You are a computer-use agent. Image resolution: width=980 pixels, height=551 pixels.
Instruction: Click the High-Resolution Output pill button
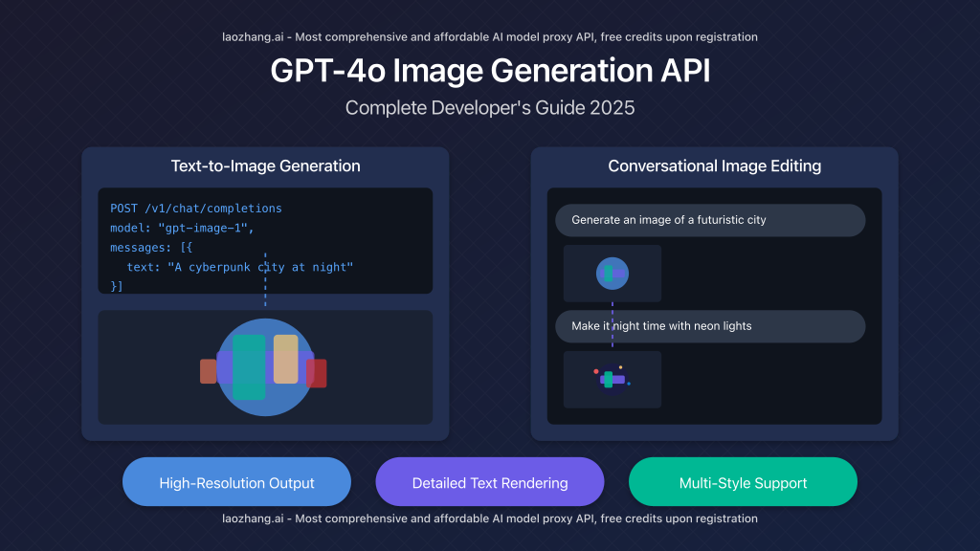(x=236, y=482)
